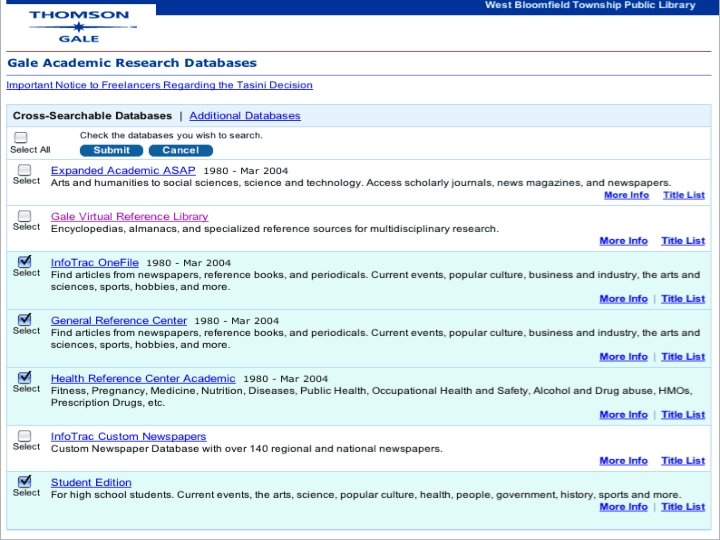View More Info for Expanded Academic ASAP
The image size is (720, 540).
click(x=626, y=195)
